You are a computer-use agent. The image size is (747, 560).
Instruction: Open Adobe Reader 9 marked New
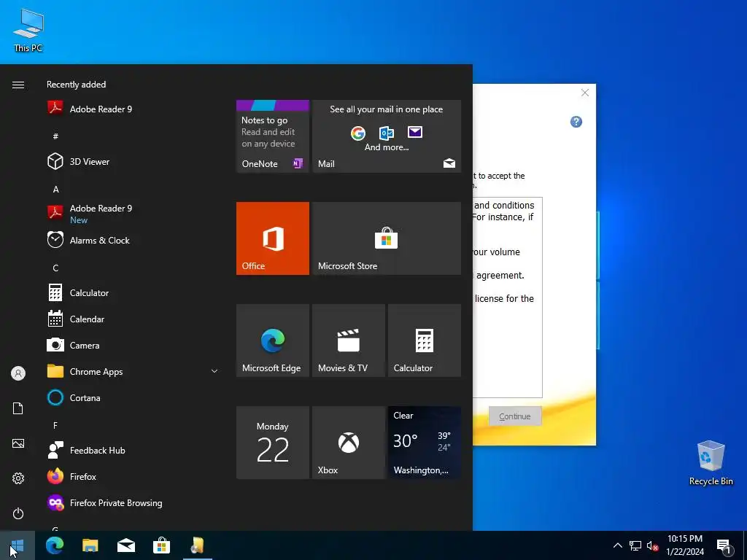tap(133, 214)
